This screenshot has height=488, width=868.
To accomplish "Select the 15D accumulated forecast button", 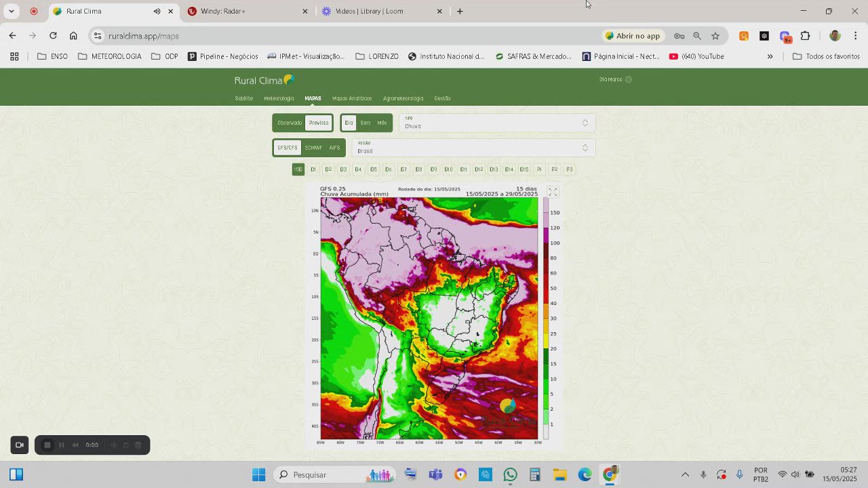I will [298, 169].
